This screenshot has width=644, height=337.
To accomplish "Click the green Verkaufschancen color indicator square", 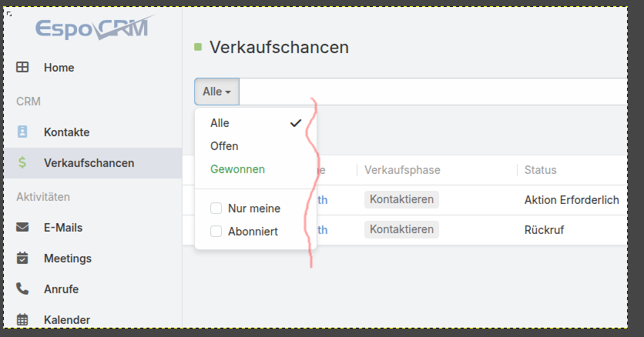I will (198, 48).
